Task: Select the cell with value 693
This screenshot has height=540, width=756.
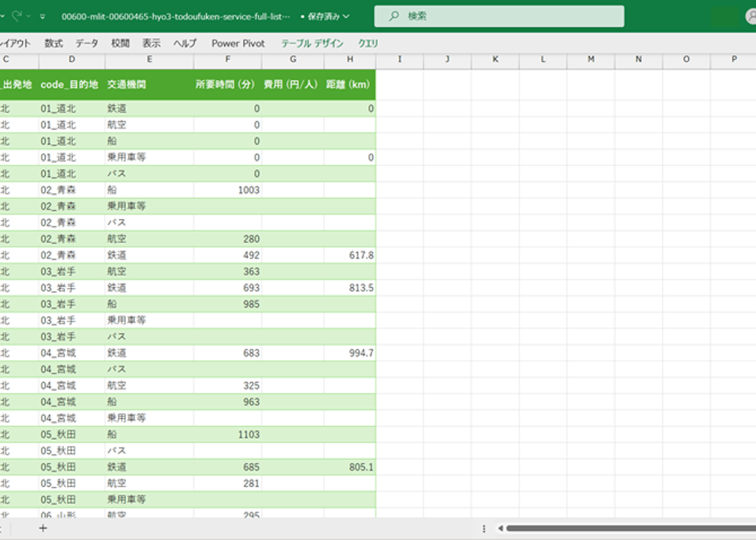Action: pos(227,288)
